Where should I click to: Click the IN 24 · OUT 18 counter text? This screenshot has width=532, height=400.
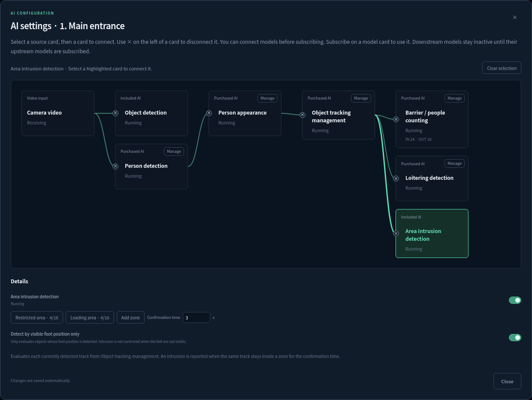(418, 139)
